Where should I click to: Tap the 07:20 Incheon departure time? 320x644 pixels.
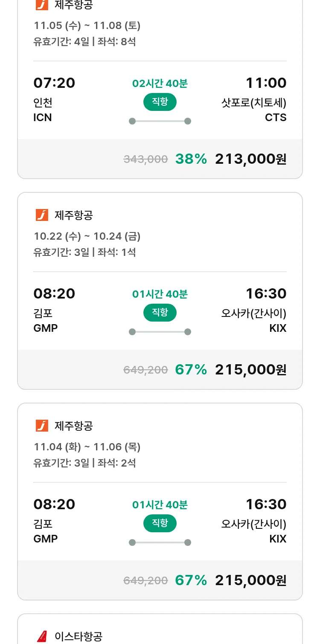click(54, 83)
